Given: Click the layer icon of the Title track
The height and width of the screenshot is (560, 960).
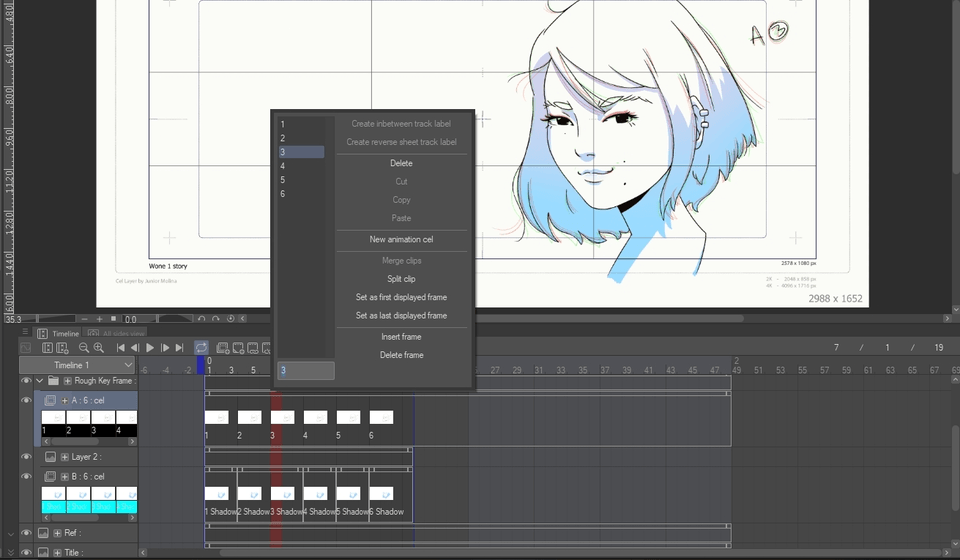Looking at the screenshot, I should pyautogui.click(x=43, y=552).
